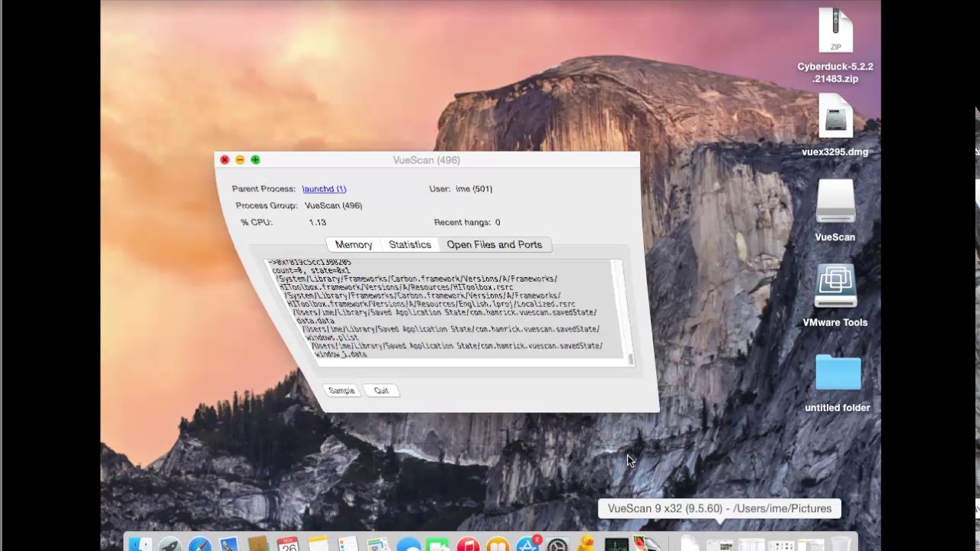
Task: Select the VMware Tools desktop icon
Action: click(x=835, y=287)
